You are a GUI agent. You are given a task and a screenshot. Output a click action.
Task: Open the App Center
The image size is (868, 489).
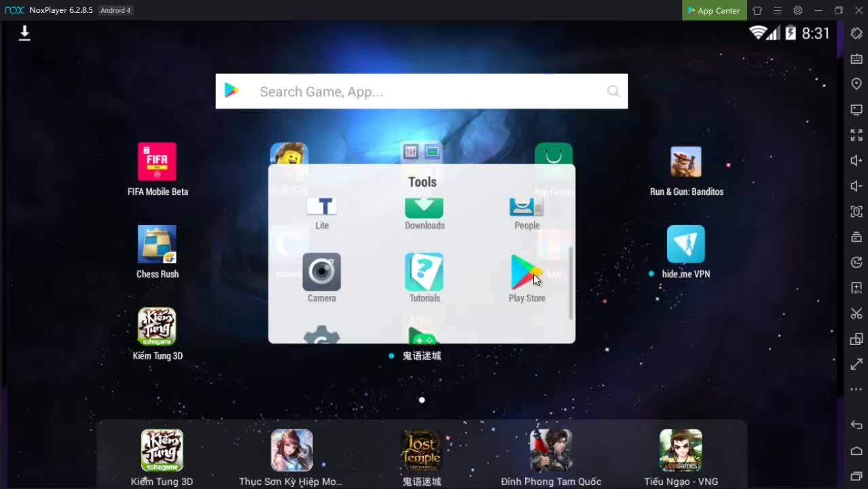[714, 10]
